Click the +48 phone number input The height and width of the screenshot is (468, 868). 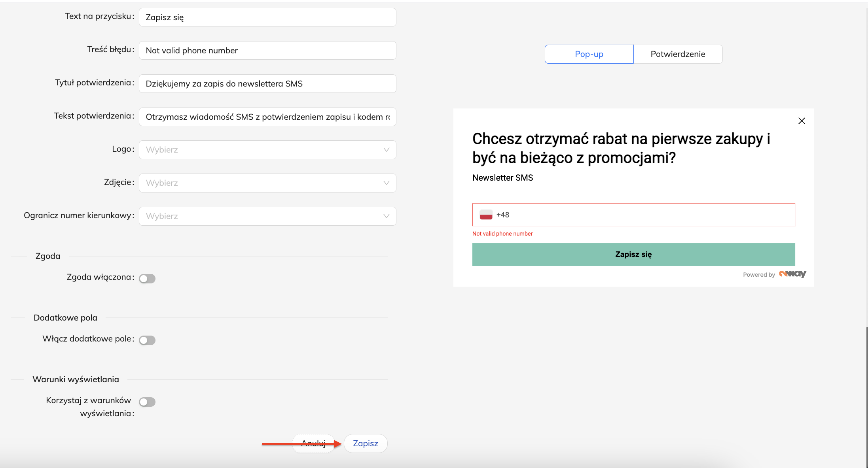tap(649, 215)
